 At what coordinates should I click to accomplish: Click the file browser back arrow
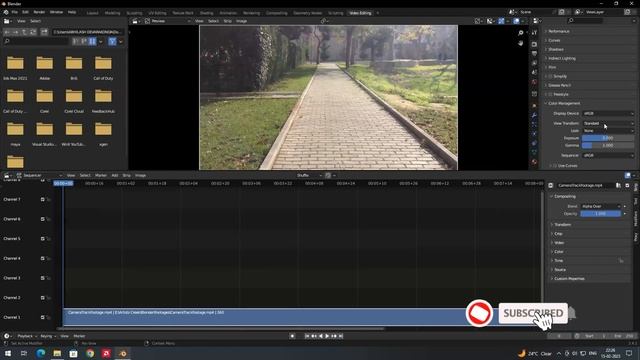coord(7,32)
